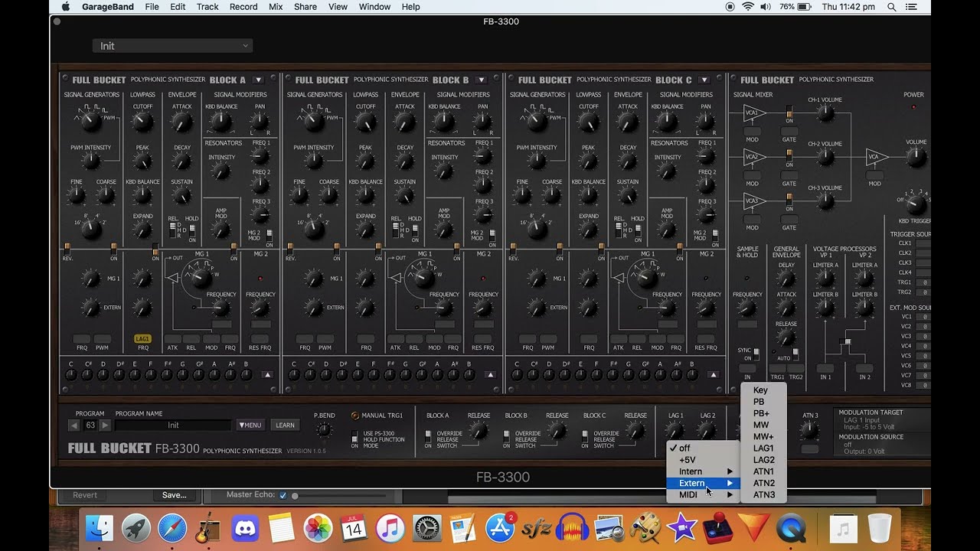Open System Preferences from the Dock
The height and width of the screenshot is (551, 980).
click(426, 528)
